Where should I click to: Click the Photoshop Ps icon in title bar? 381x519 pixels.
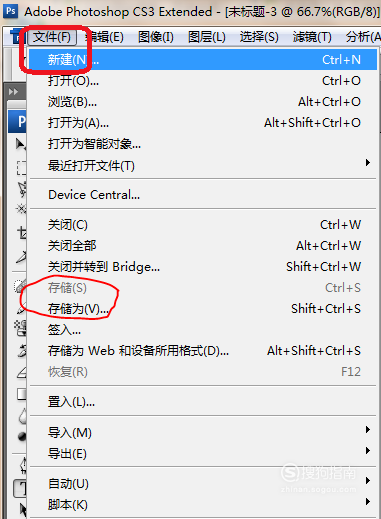(11, 11)
